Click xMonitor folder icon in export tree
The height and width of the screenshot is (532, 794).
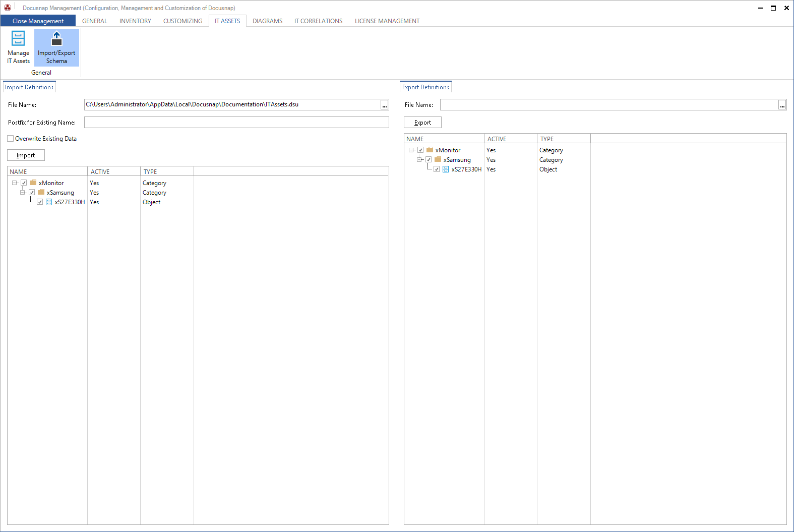430,150
